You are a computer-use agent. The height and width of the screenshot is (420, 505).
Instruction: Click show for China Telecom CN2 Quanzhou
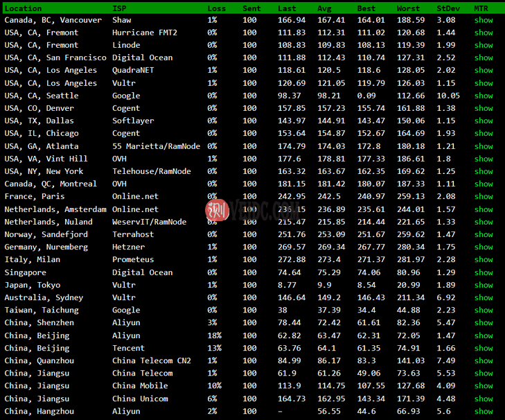point(484,360)
